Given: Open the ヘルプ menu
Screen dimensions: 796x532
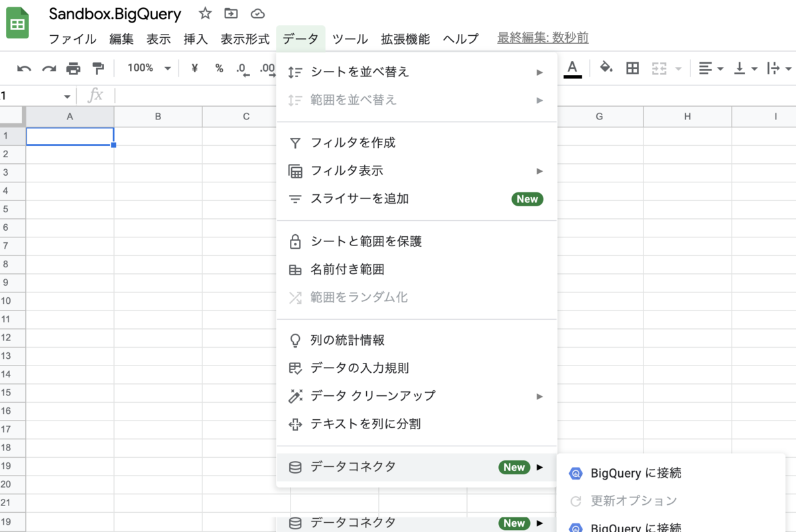Looking at the screenshot, I should [460, 38].
